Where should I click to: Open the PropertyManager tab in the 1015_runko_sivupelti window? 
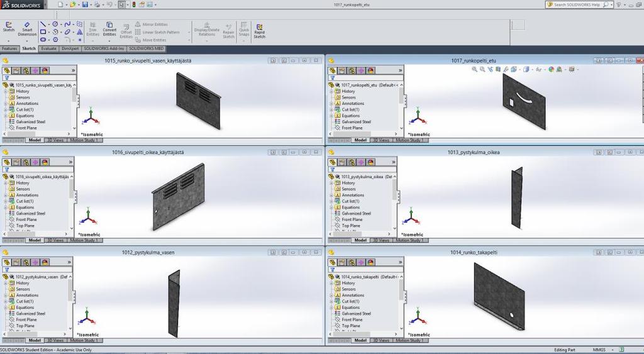pyautogui.click(x=16, y=70)
